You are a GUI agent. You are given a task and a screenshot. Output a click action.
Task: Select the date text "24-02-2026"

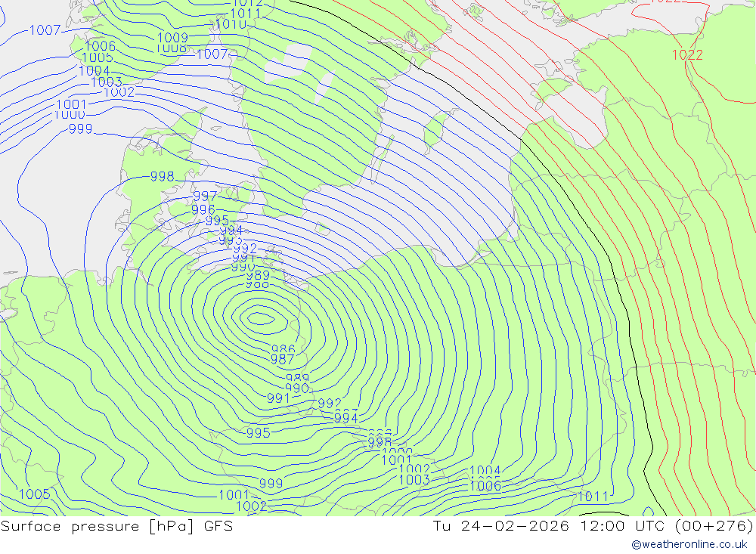(x=514, y=525)
